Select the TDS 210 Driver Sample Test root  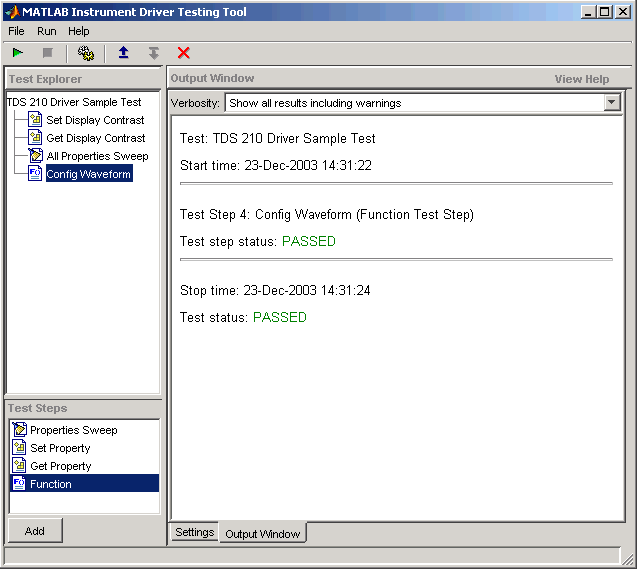(x=74, y=102)
